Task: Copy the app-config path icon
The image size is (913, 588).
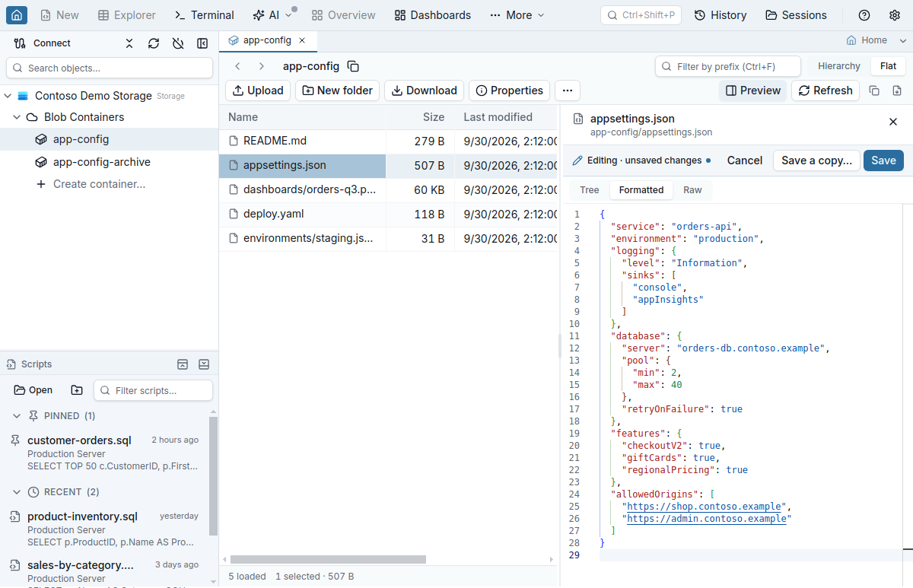Action: click(353, 66)
